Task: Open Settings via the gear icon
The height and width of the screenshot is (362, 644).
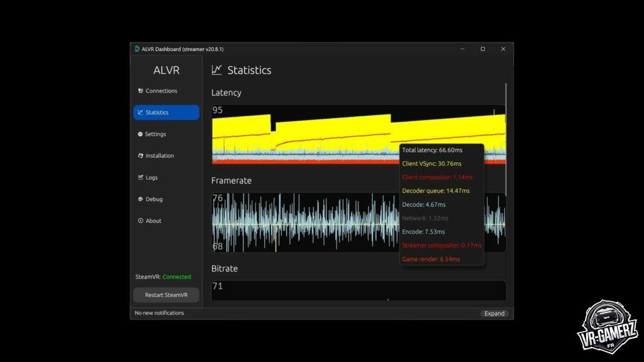Action: (x=140, y=134)
